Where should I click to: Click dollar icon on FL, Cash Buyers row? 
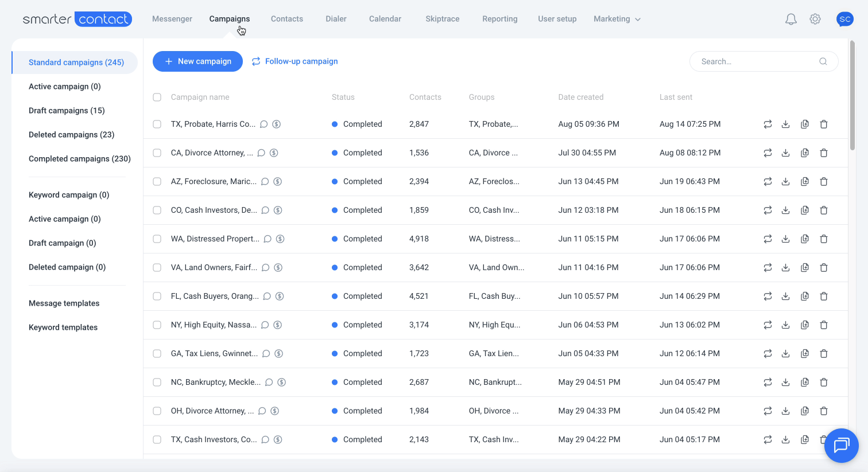(x=280, y=296)
